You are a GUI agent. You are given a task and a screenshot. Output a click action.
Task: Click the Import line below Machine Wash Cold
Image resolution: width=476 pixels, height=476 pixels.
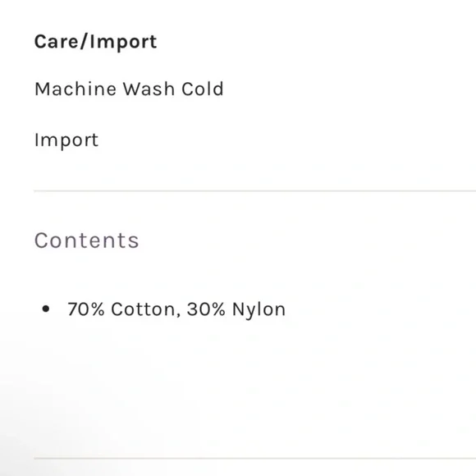click(x=66, y=140)
